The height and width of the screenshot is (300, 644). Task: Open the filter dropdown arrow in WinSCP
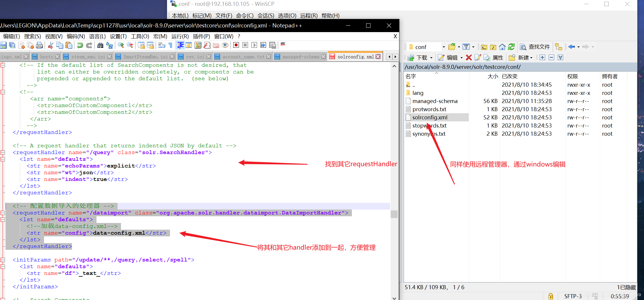point(473,47)
